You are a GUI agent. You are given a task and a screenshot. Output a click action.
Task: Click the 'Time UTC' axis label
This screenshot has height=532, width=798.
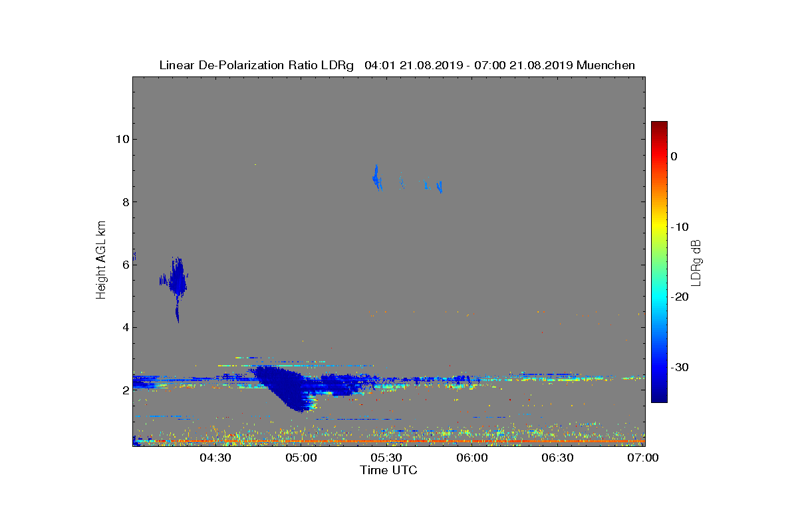click(389, 470)
